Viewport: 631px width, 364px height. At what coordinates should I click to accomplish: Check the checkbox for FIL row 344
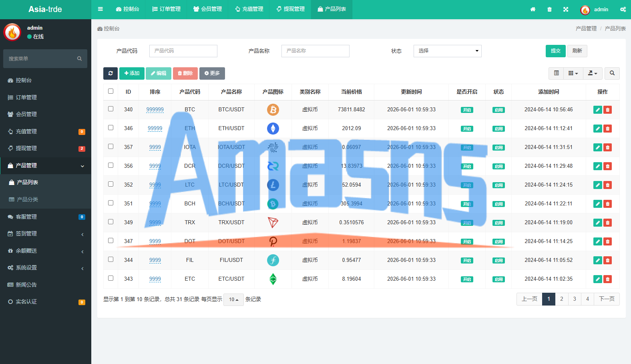(111, 259)
